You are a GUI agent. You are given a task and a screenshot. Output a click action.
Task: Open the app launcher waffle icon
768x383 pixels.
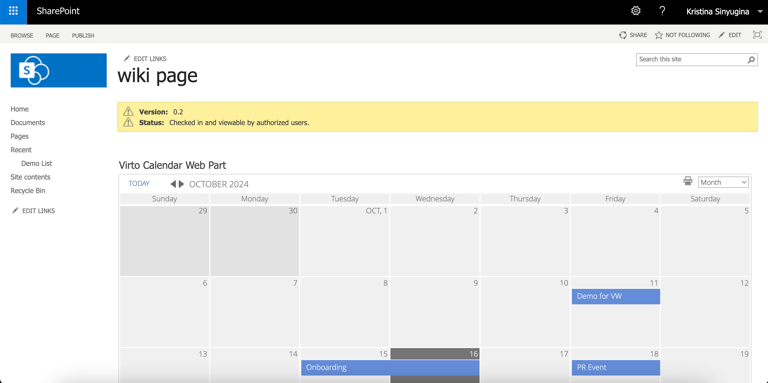(13, 11)
